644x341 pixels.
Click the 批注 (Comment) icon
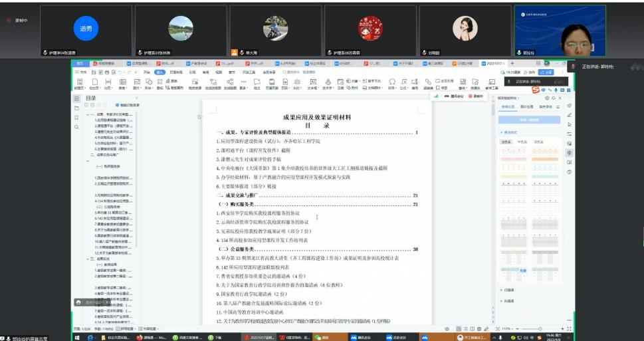[x=256, y=83]
